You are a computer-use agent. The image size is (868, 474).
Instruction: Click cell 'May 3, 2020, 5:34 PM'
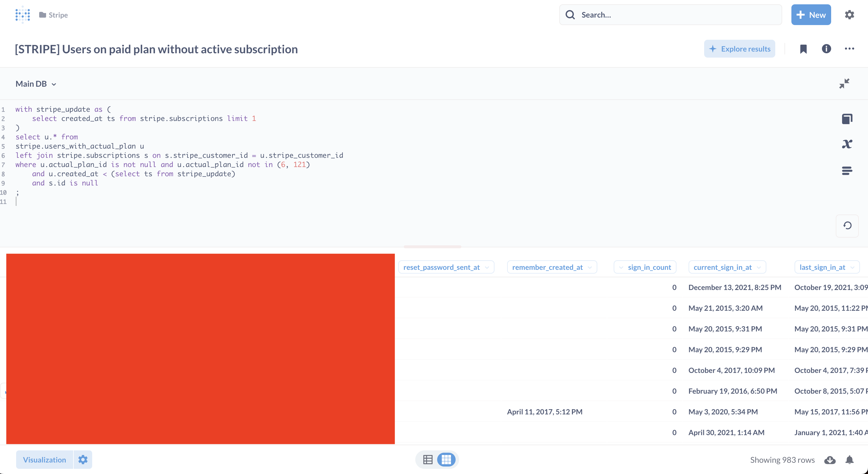pyautogui.click(x=723, y=412)
